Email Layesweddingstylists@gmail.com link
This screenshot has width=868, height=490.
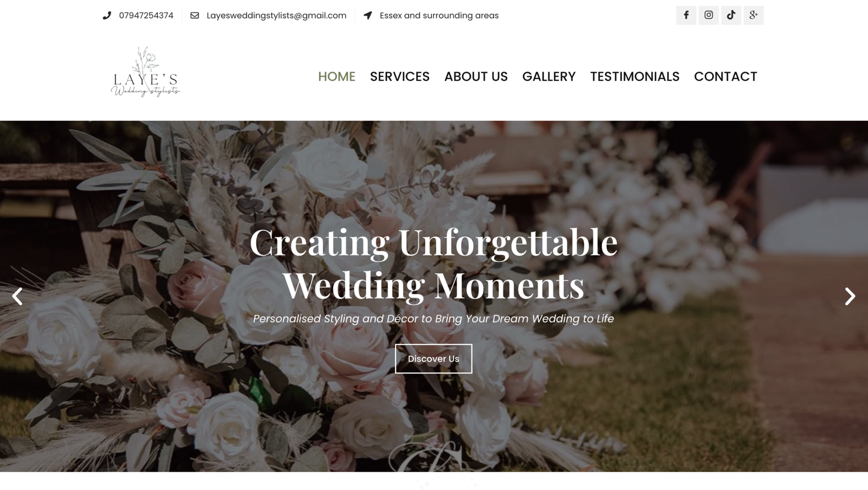pyautogui.click(x=276, y=16)
